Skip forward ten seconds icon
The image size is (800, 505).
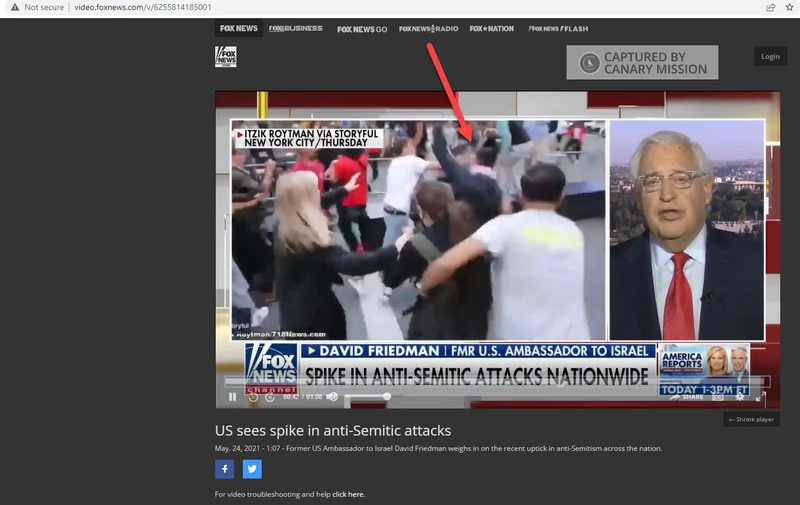(x=270, y=397)
